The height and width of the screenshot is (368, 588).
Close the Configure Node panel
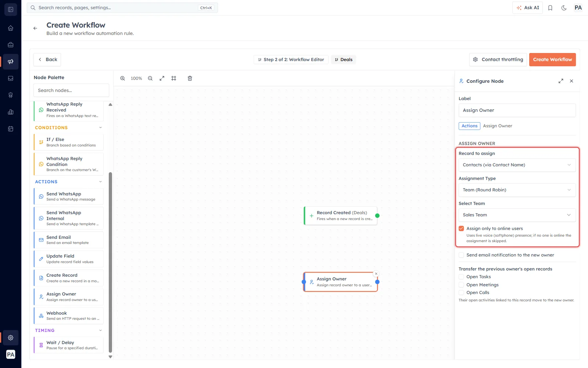coord(571,81)
